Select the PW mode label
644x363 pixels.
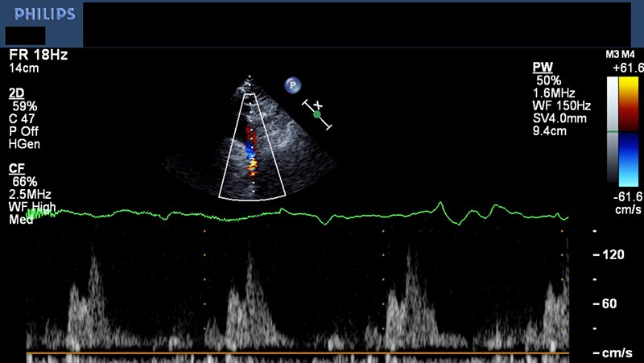coord(542,67)
